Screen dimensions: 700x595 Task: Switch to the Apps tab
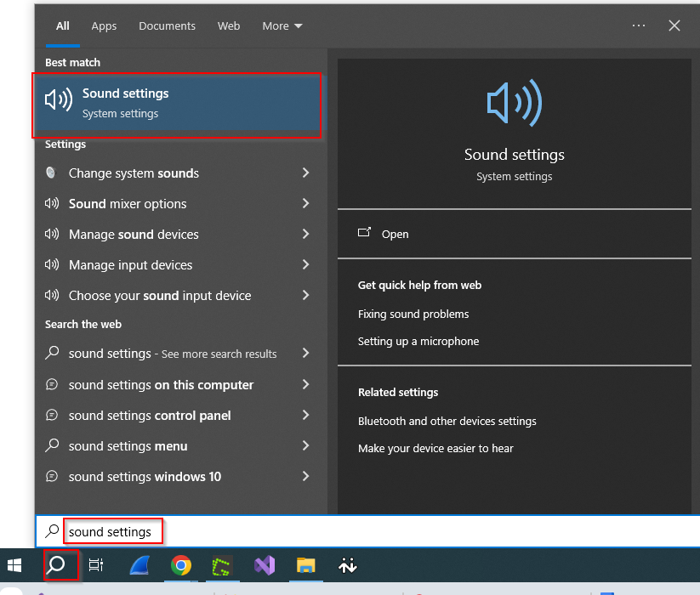click(104, 25)
